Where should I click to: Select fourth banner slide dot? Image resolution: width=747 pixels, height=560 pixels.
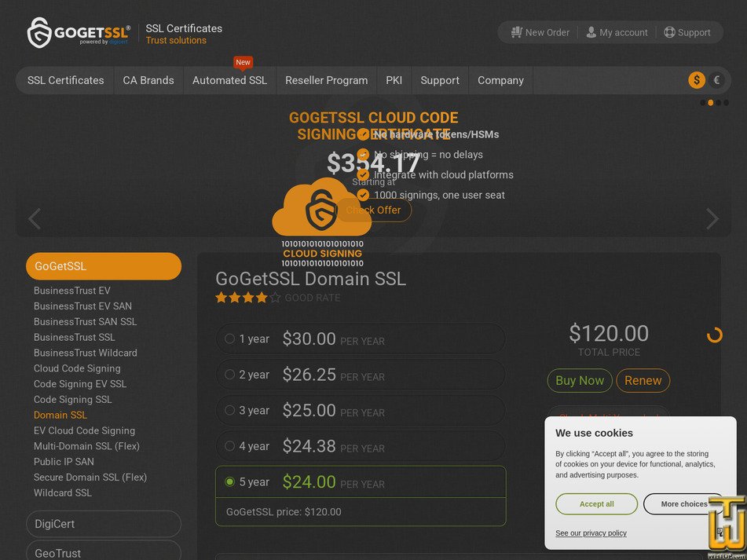pos(726,102)
